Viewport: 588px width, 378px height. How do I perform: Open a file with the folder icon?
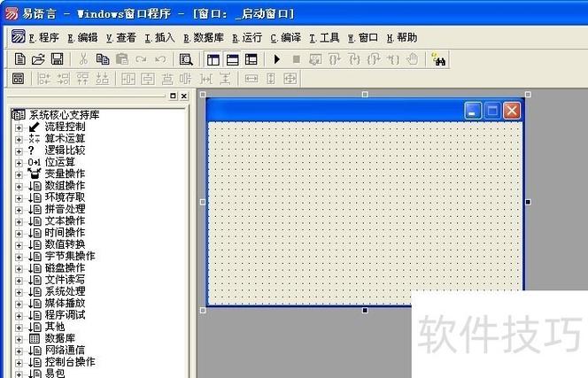coord(38,59)
